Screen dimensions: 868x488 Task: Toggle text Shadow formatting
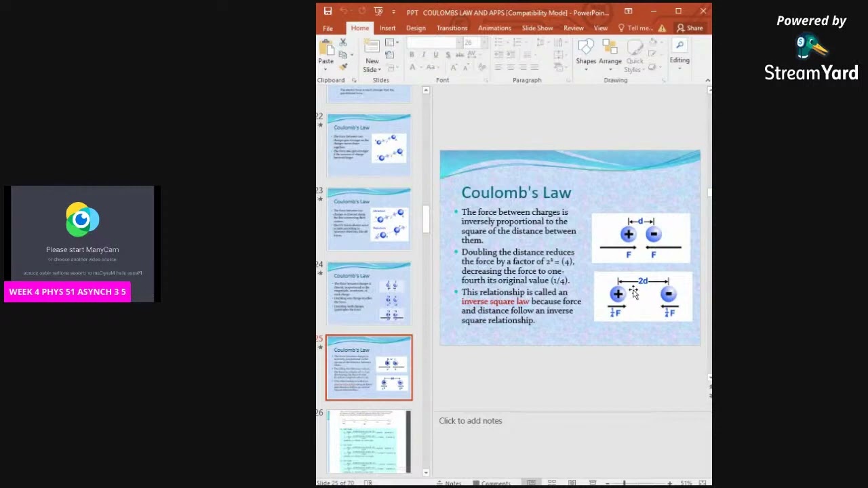448,54
